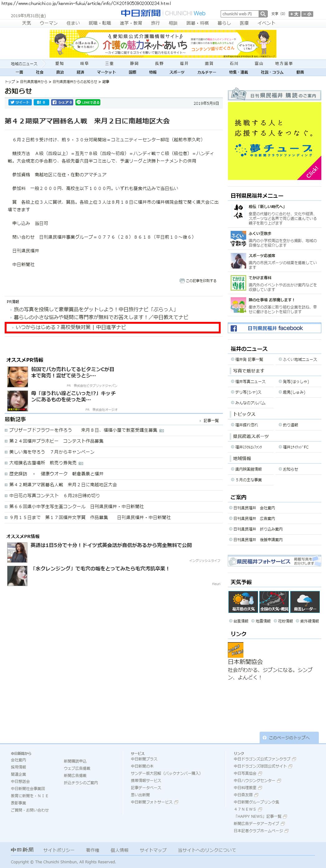Click the ほうれい線 ad thumbnail
The image size is (326, 868).
17,401
